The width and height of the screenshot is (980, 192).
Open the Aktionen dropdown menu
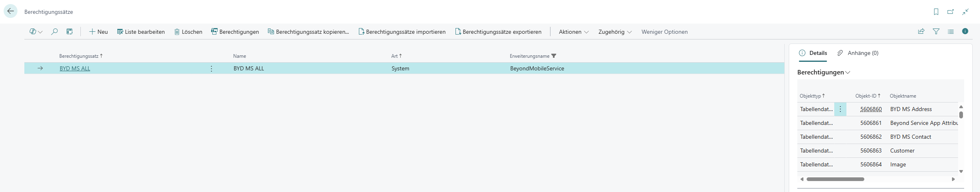573,32
